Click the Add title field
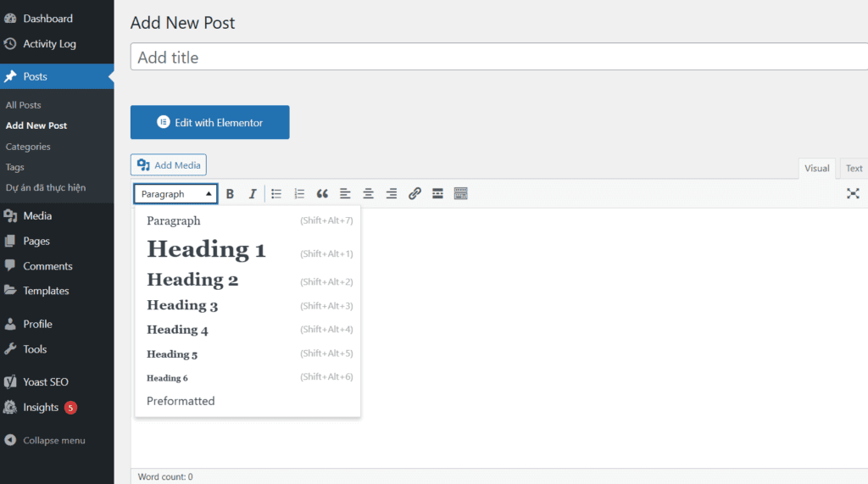The image size is (868, 484). click(498, 57)
